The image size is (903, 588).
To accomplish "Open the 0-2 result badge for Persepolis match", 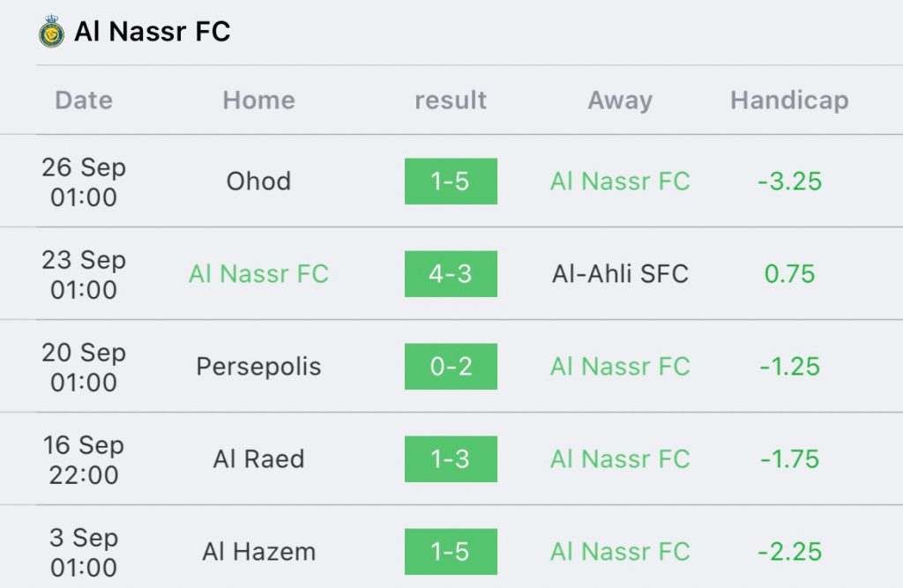I will click(x=451, y=367).
